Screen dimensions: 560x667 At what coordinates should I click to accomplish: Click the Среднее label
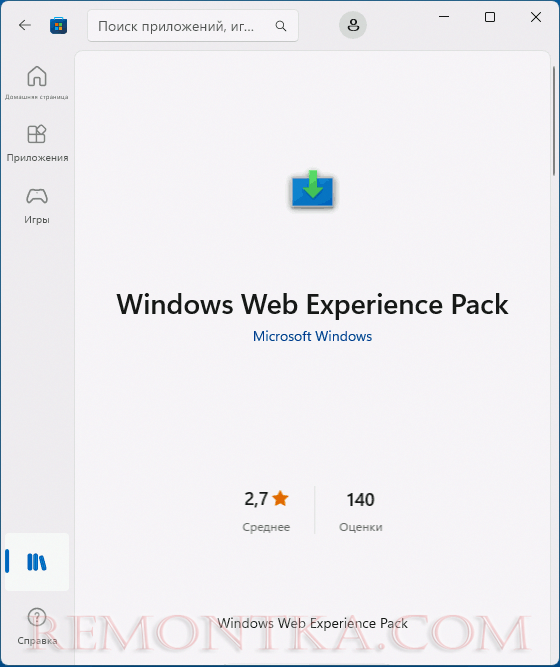click(x=266, y=527)
